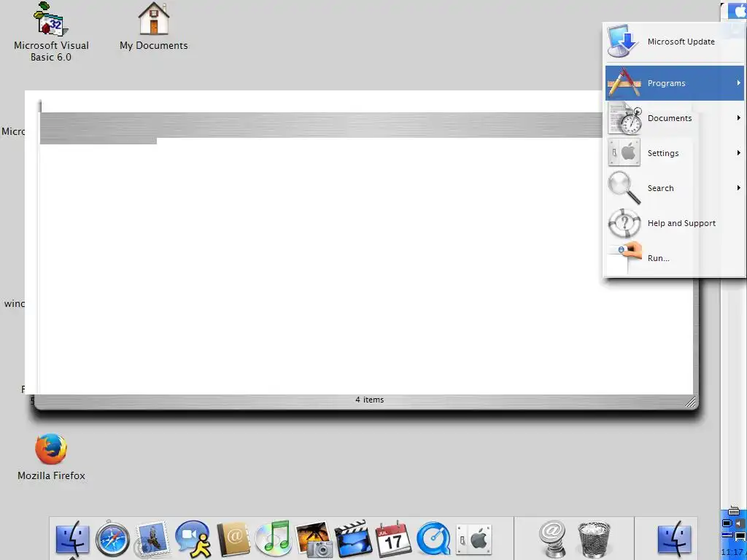This screenshot has height=560, width=747.
Task: Click the drive icon in system tray
Action: [727, 534]
